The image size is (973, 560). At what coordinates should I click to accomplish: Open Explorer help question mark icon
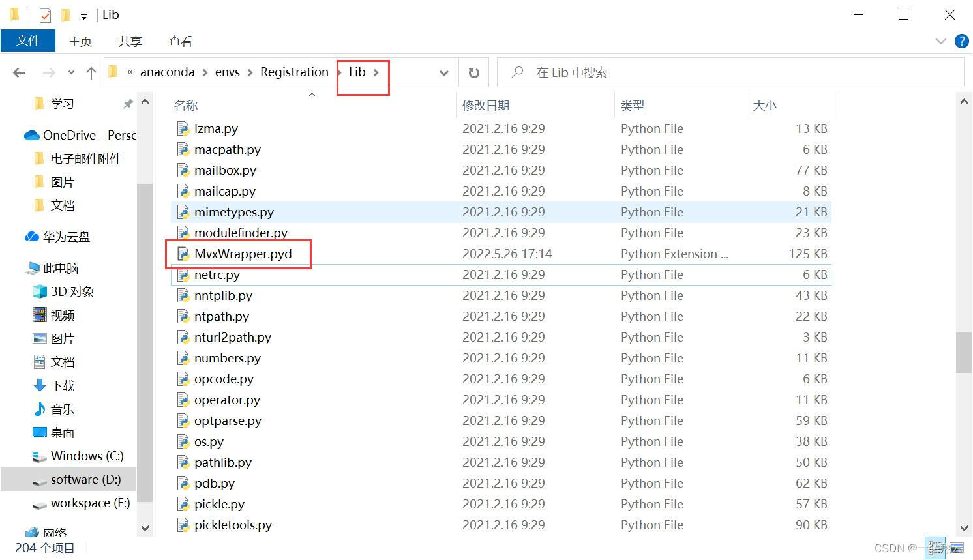click(x=961, y=41)
